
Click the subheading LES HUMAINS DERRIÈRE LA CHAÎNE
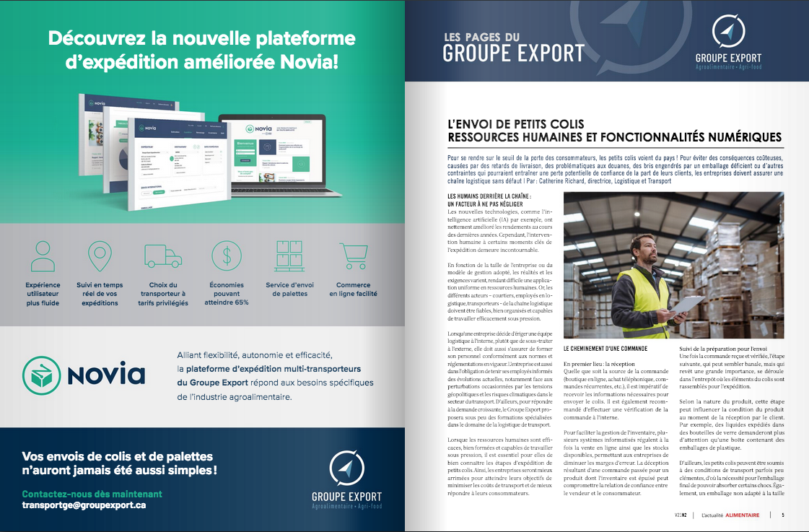[x=489, y=196]
